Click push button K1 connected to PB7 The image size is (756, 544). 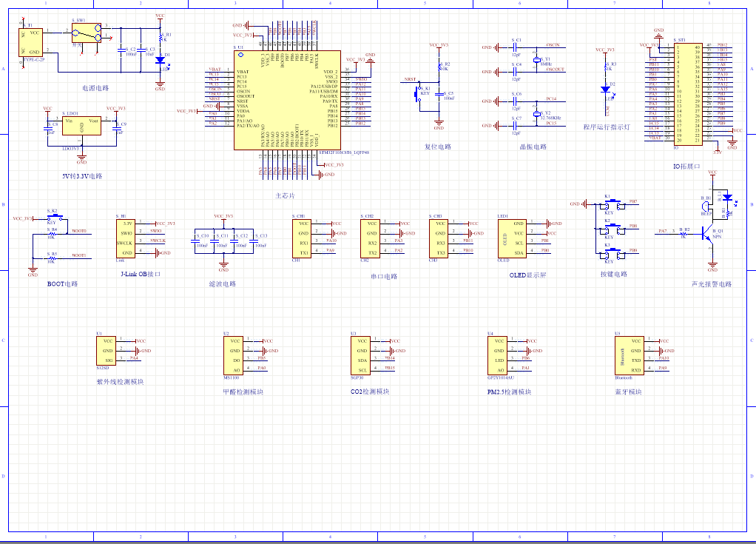612,204
